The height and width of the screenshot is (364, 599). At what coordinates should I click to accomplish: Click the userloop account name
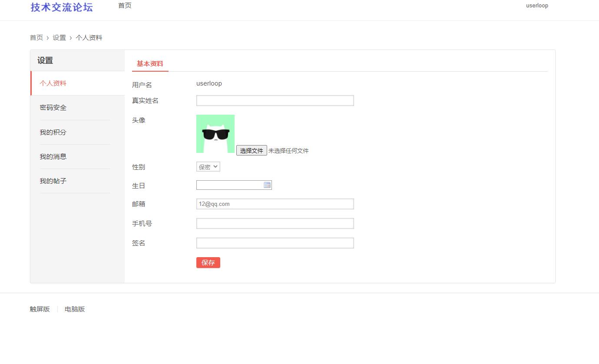tap(537, 5)
